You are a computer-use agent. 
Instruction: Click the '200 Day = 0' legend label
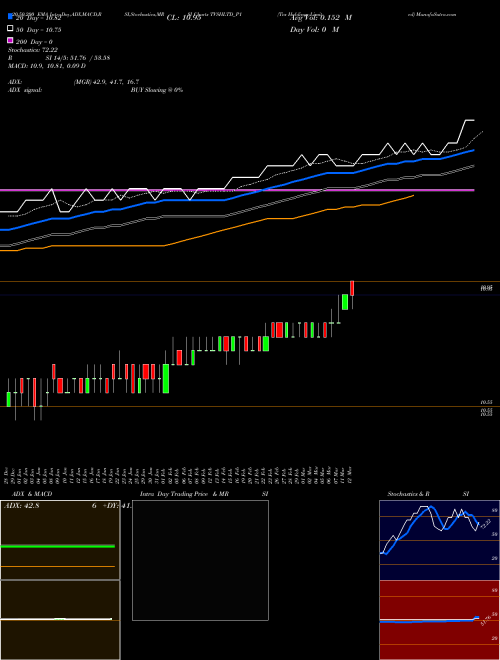[x=34, y=42]
